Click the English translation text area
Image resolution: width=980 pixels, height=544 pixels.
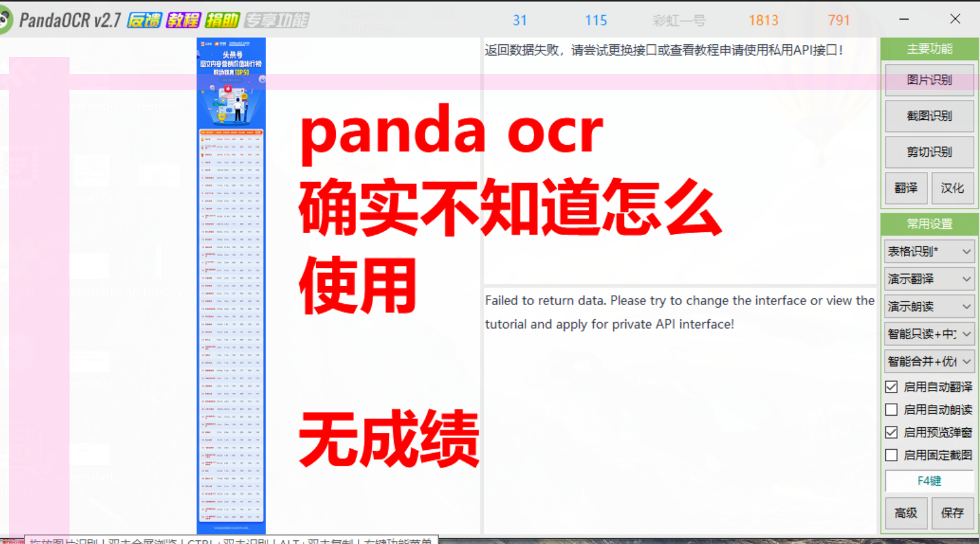(x=680, y=411)
